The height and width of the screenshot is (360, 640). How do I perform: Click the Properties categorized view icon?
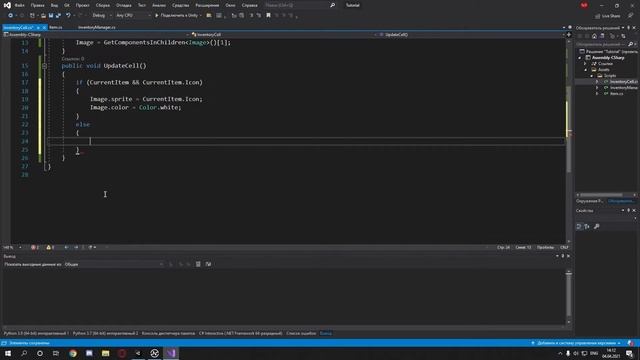[x=579, y=226]
